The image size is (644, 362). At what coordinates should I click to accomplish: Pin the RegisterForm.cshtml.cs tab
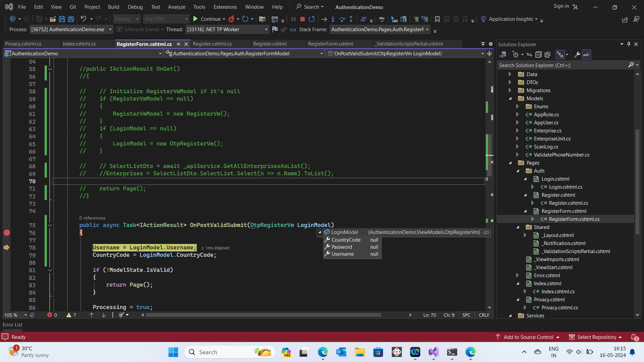pyautogui.click(x=178, y=44)
